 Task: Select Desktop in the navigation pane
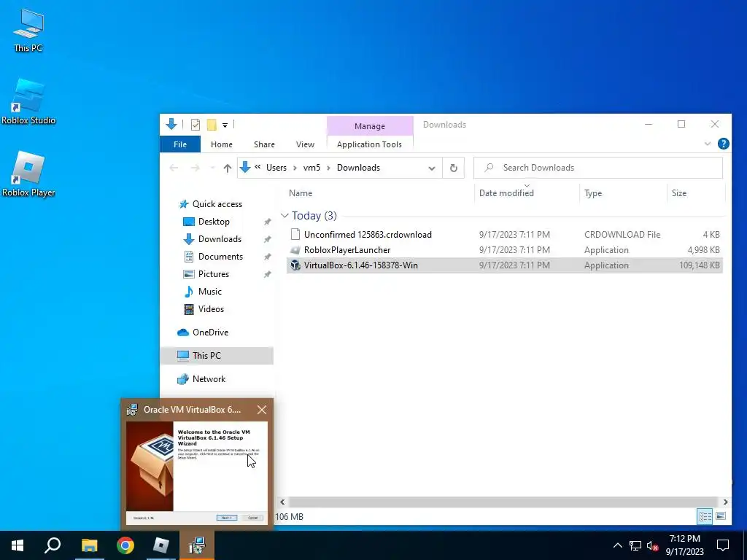pyautogui.click(x=214, y=222)
